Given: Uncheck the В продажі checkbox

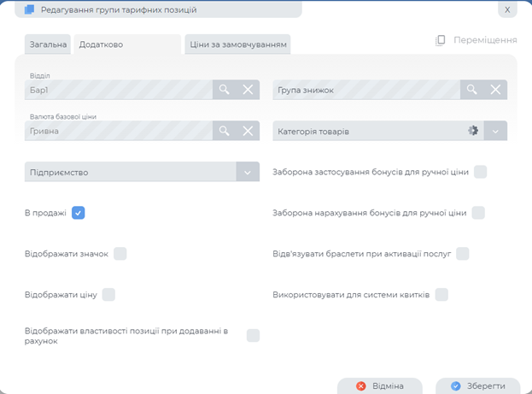Looking at the screenshot, I should [x=78, y=213].
